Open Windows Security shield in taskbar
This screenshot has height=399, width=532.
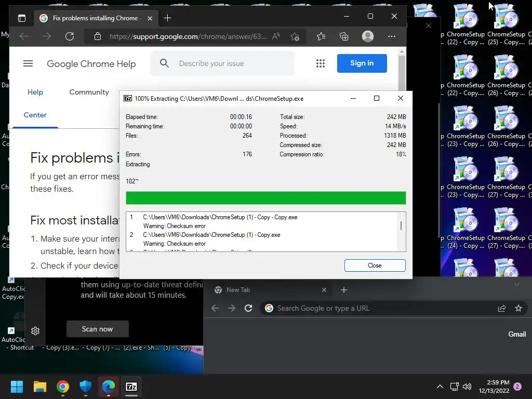click(86, 387)
